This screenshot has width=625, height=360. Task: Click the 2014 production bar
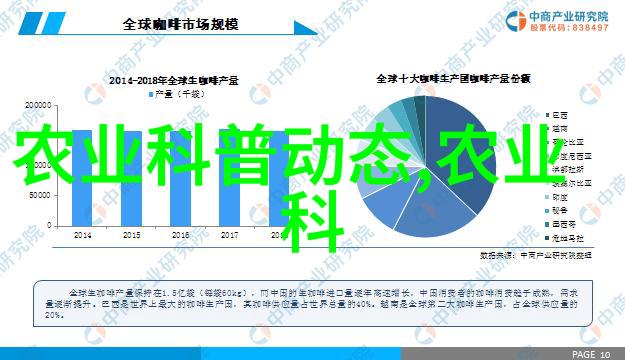click(82, 178)
